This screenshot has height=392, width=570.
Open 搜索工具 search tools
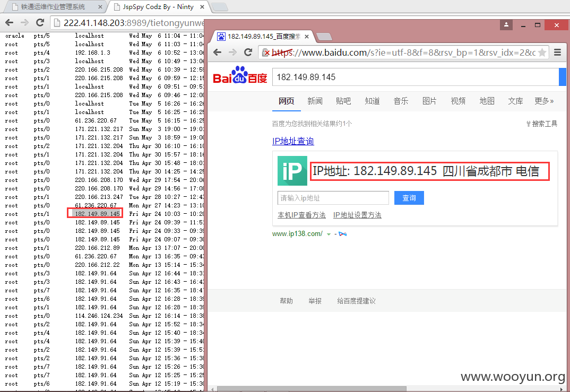tap(542, 124)
